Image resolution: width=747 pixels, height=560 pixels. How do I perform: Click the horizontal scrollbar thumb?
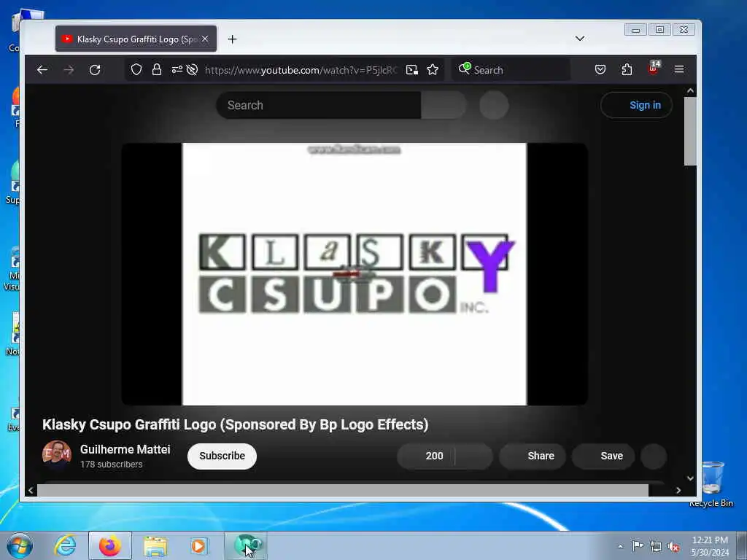click(343, 490)
